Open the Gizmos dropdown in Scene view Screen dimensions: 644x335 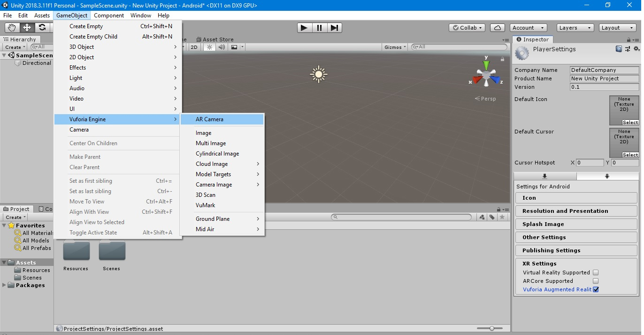point(395,47)
